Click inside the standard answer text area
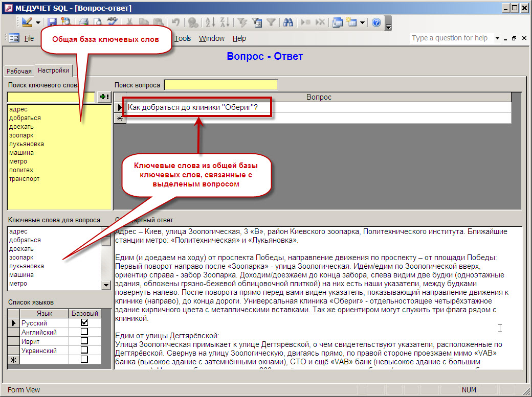The width and height of the screenshot is (532, 397). tap(318, 298)
